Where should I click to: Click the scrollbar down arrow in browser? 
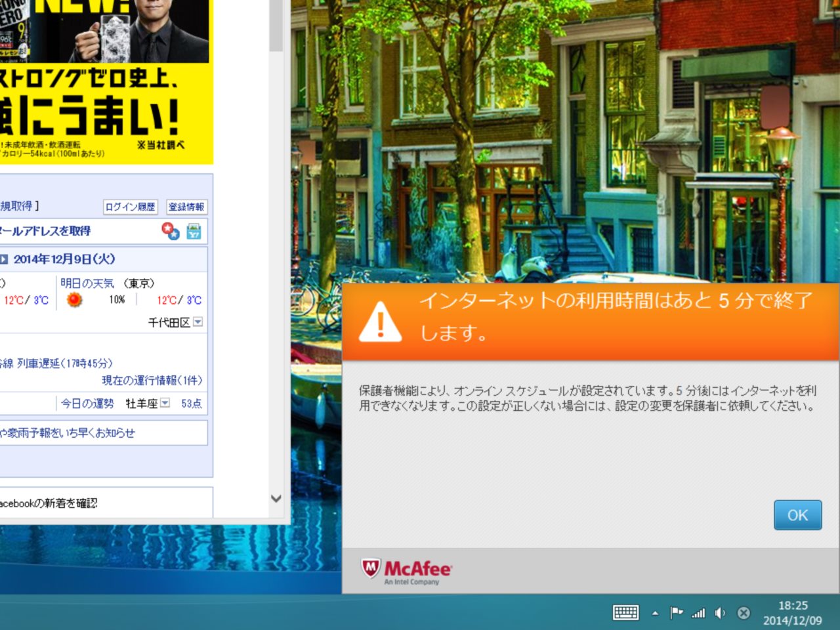click(276, 499)
